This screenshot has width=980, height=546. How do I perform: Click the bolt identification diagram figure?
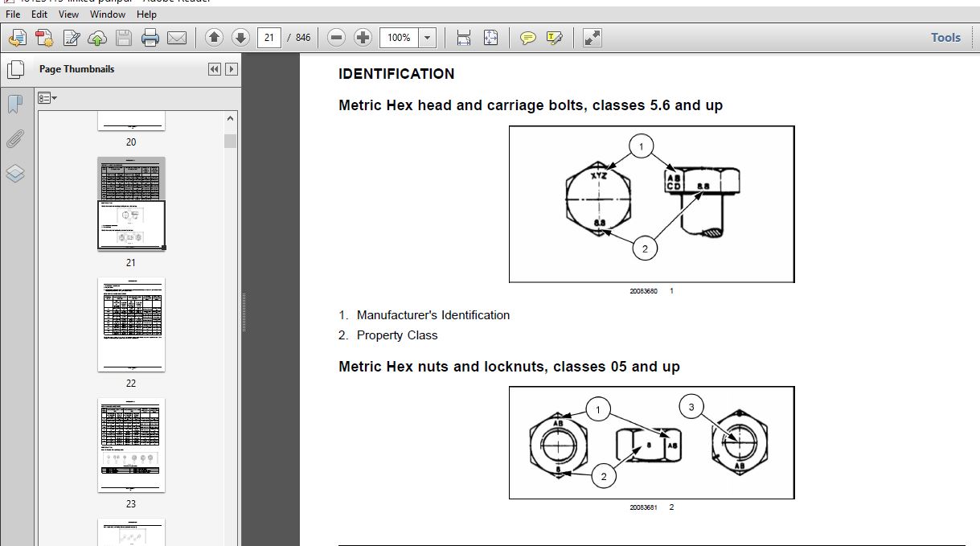point(652,204)
